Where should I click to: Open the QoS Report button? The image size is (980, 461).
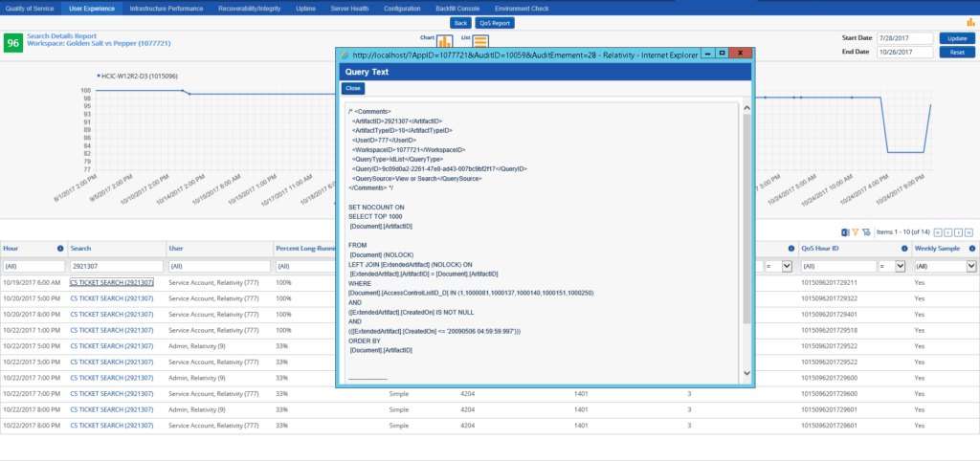(x=495, y=23)
